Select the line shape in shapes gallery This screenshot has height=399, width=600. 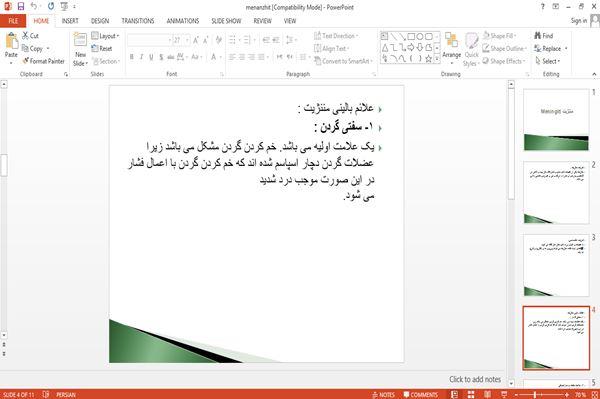click(393, 37)
